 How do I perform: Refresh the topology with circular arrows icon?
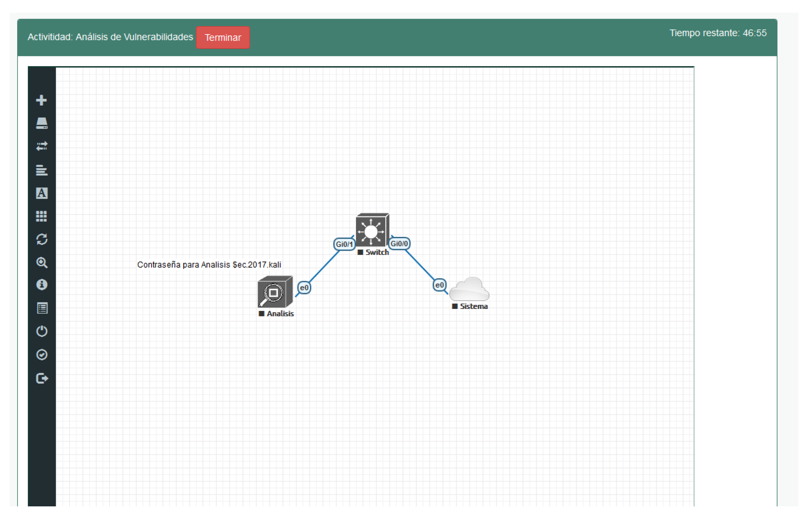pyautogui.click(x=41, y=240)
